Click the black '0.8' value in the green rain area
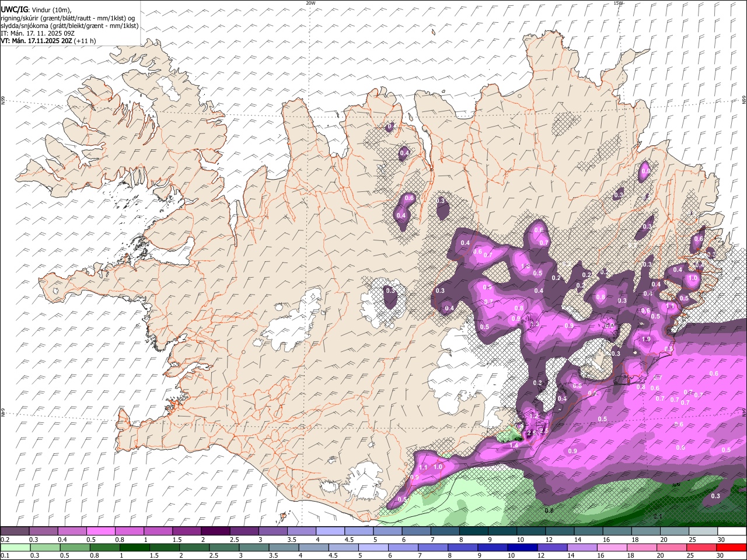The height and width of the screenshot is (560, 747). coord(549,510)
